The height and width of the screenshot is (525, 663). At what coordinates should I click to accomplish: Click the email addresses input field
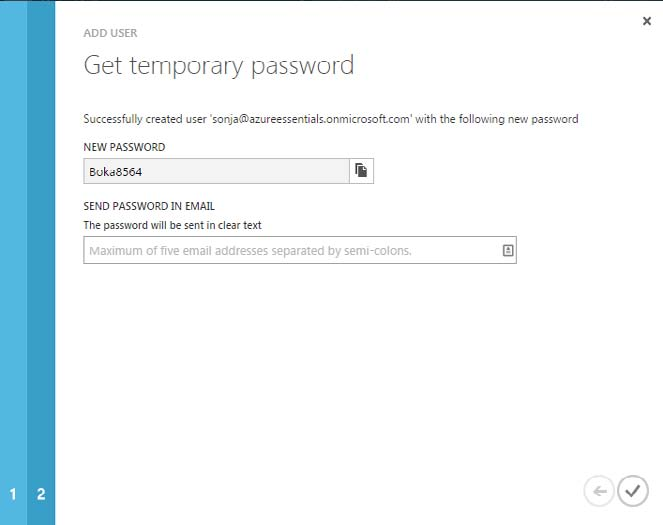click(290, 251)
